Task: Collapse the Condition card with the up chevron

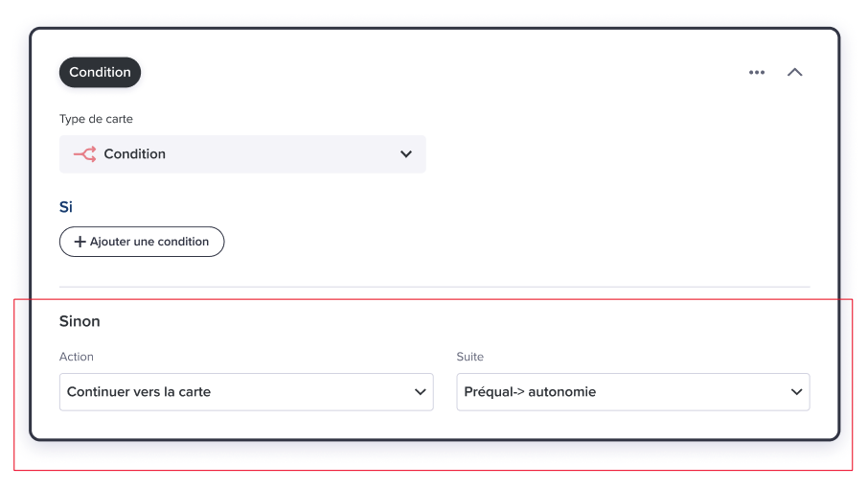Action: [x=794, y=73]
